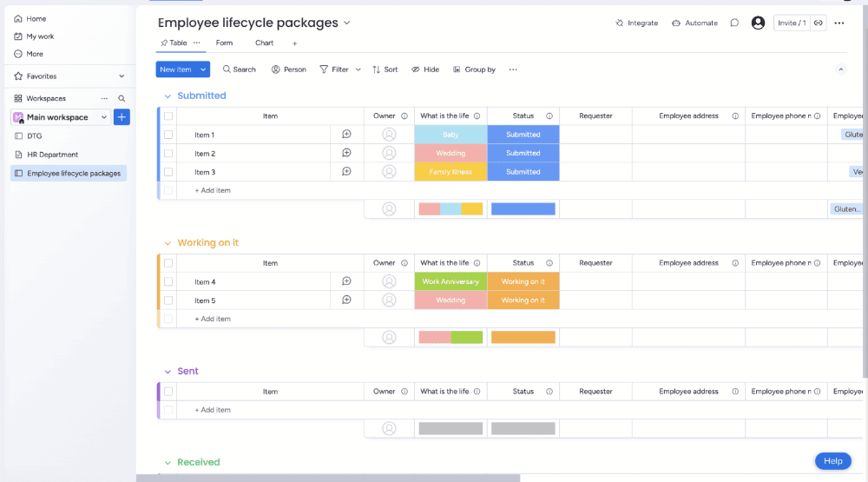Search workspaces with magnifier icon
This screenshot has height=482, width=868.
click(x=122, y=98)
